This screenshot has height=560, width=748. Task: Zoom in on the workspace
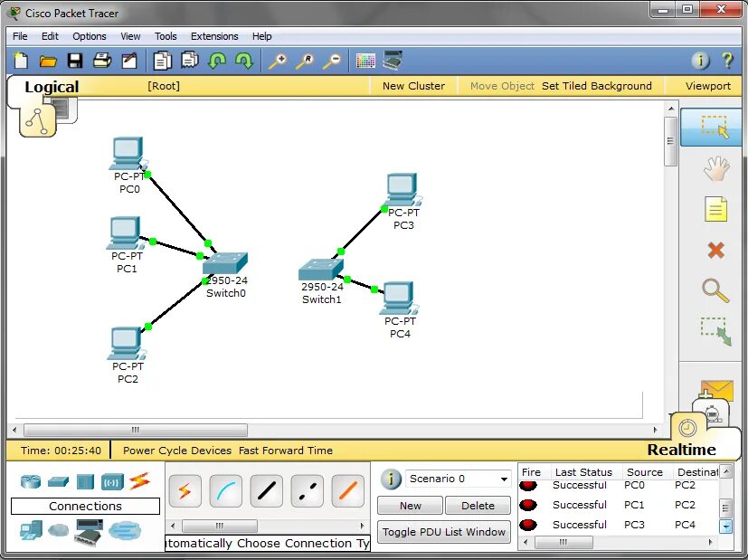(278, 61)
